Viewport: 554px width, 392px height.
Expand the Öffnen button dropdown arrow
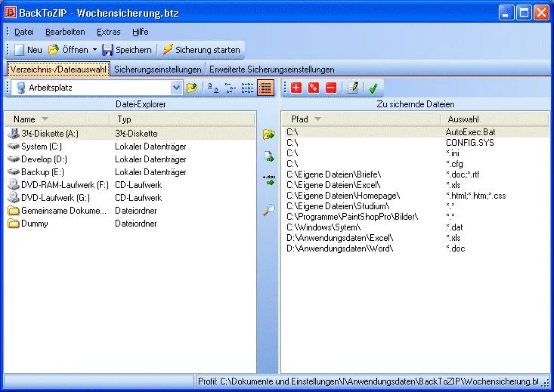point(96,50)
